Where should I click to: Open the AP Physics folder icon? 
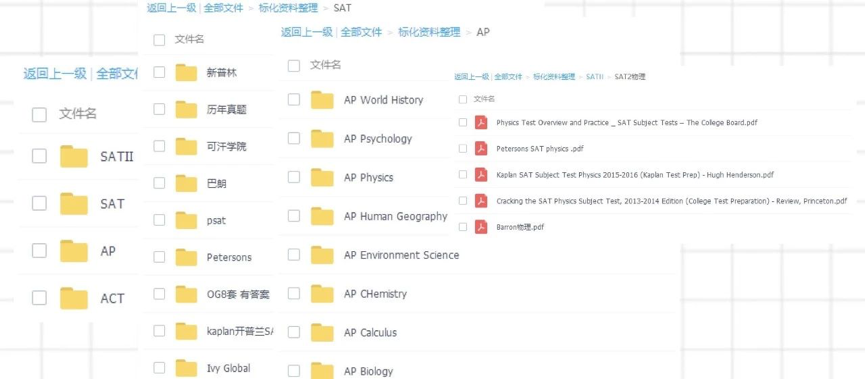pyautogui.click(x=322, y=177)
